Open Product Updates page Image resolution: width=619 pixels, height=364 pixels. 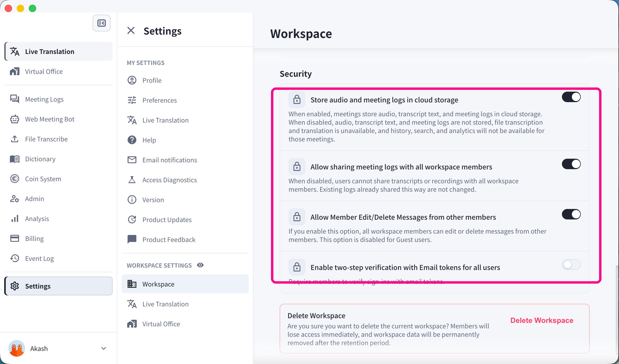(x=185, y=220)
